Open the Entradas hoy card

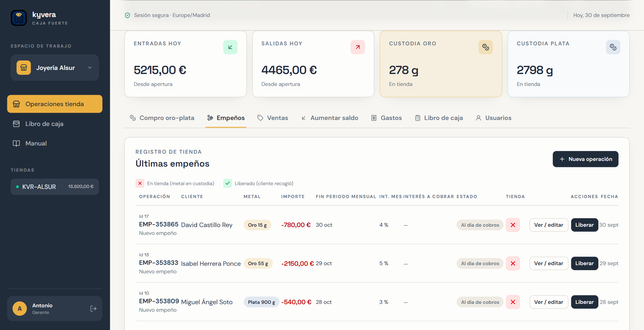click(186, 64)
